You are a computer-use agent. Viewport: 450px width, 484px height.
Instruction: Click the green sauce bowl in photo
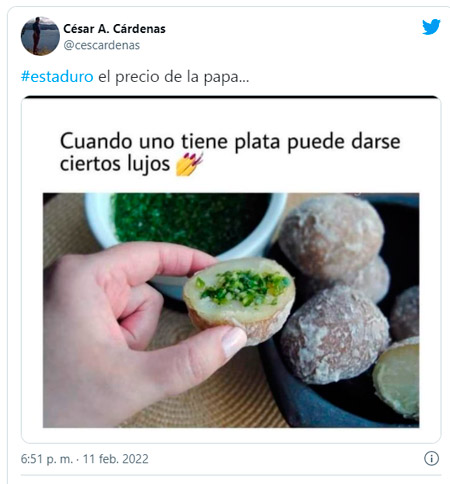185,229
